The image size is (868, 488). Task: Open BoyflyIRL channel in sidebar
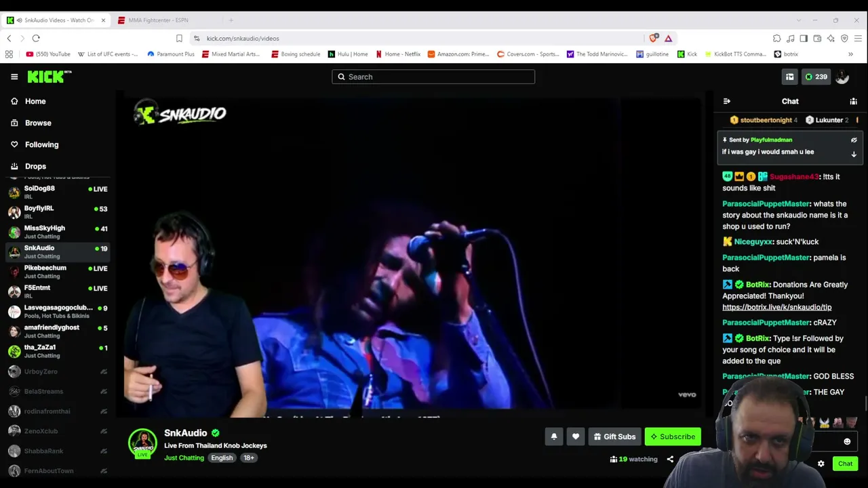(58, 212)
